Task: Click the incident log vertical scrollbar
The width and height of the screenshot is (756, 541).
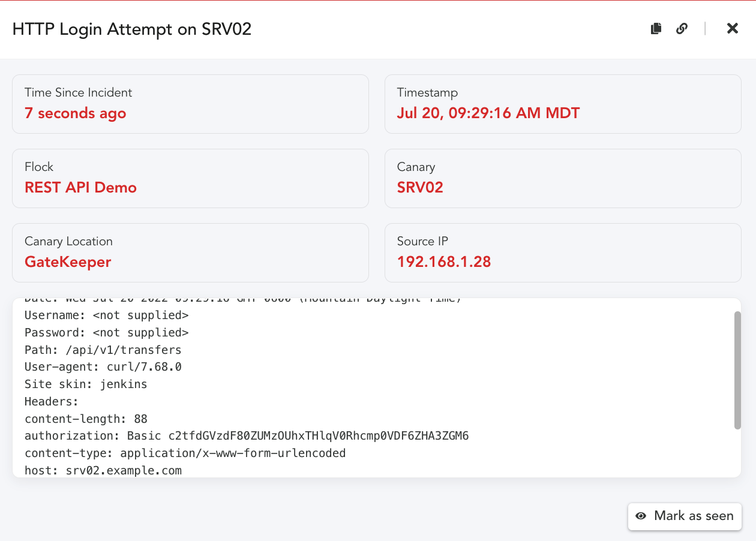Action: (x=737, y=370)
